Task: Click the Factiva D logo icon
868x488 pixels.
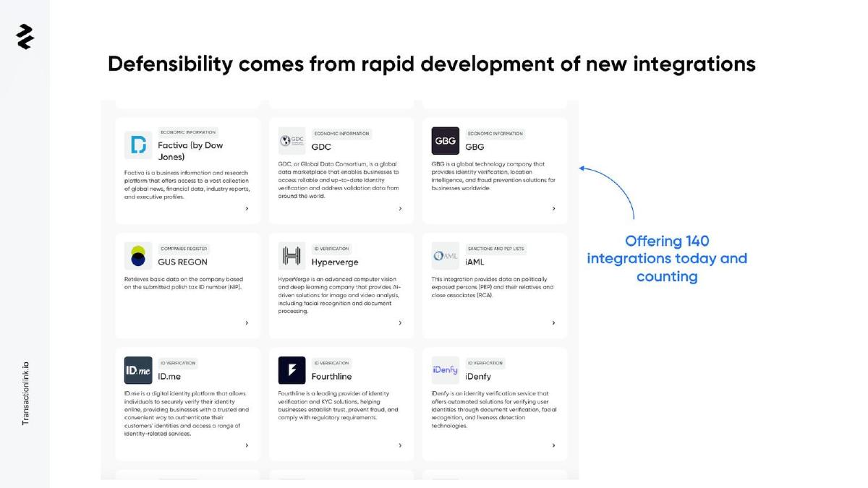Action: click(138, 145)
